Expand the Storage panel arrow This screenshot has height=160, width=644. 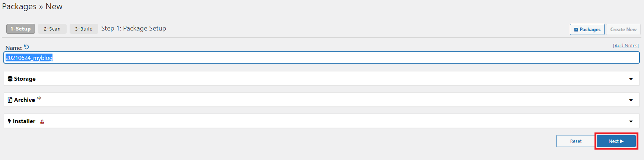631,79
